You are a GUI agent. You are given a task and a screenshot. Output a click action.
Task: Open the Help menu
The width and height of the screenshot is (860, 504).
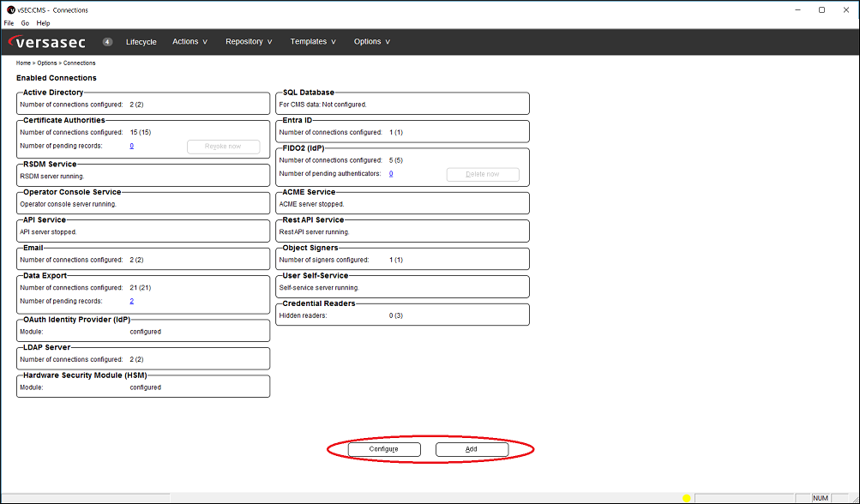44,23
